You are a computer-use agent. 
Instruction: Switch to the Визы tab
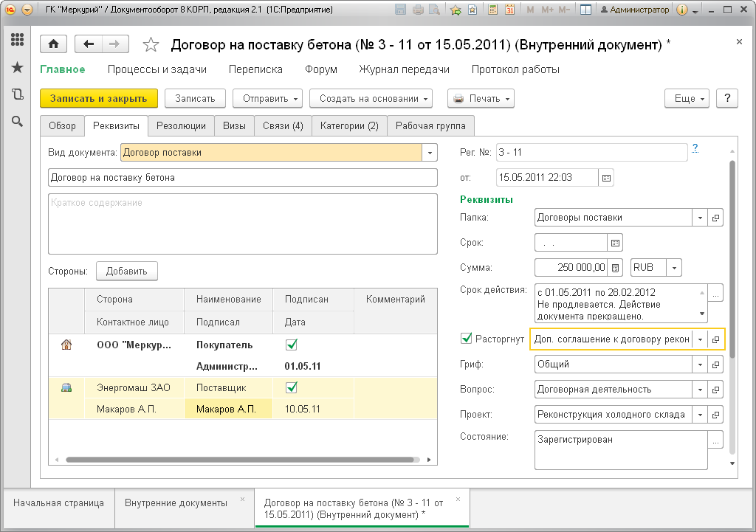click(234, 126)
